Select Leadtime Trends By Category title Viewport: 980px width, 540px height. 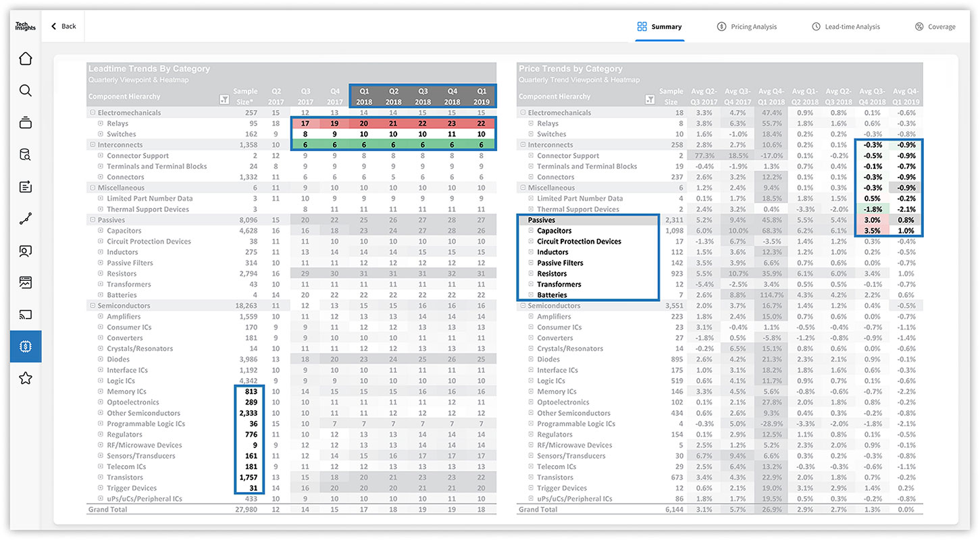click(149, 69)
